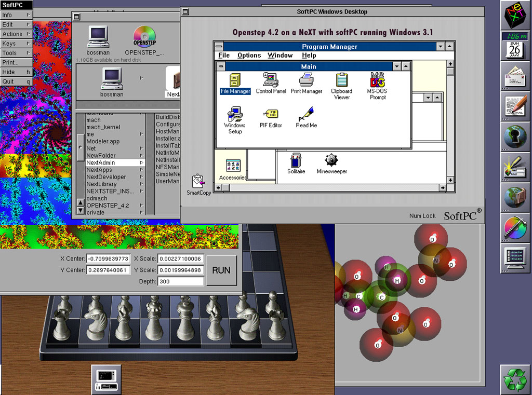Click the X Center input field
The width and height of the screenshot is (532, 395).
click(x=108, y=258)
